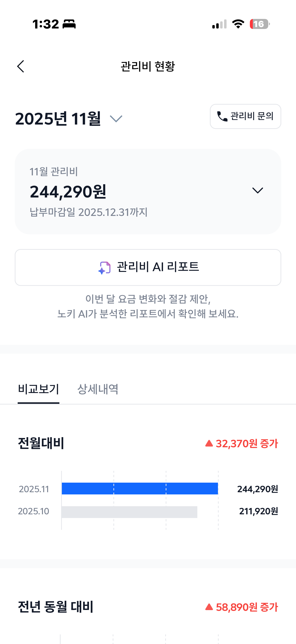Tap the Wi-Fi status icon
The height and width of the screenshot is (644, 296).
coord(238,24)
